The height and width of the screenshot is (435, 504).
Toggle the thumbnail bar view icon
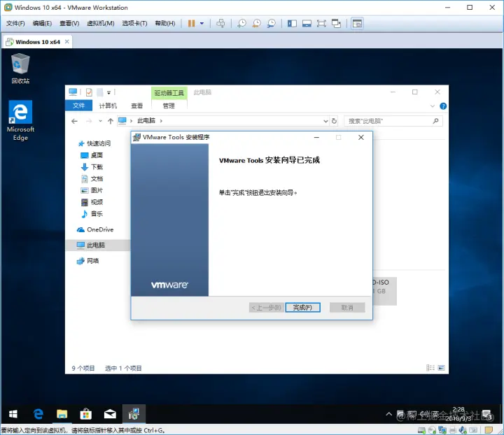[x=307, y=24]
